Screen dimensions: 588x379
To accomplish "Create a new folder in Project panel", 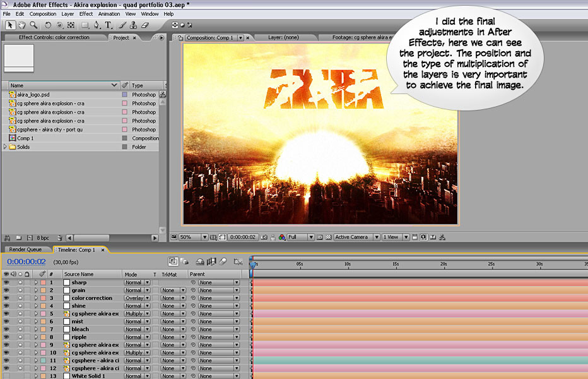I will [19, 238].
